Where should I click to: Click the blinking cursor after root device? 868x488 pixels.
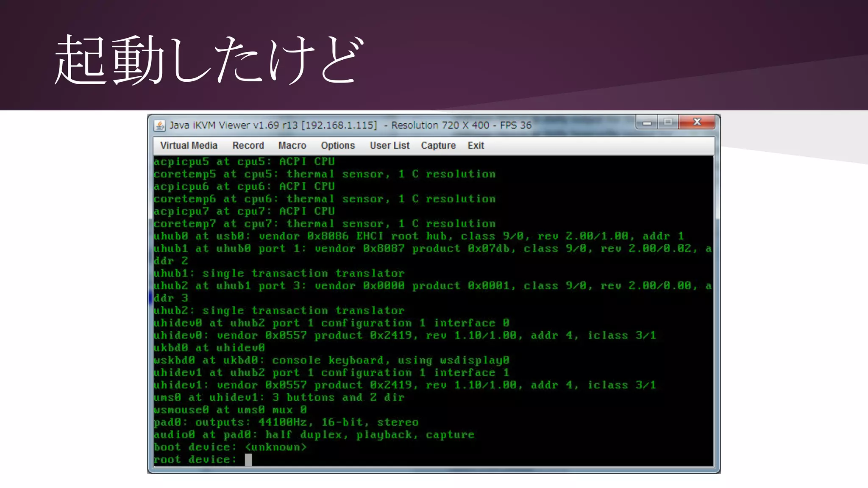pyautogui.click(x=248, y=460)
